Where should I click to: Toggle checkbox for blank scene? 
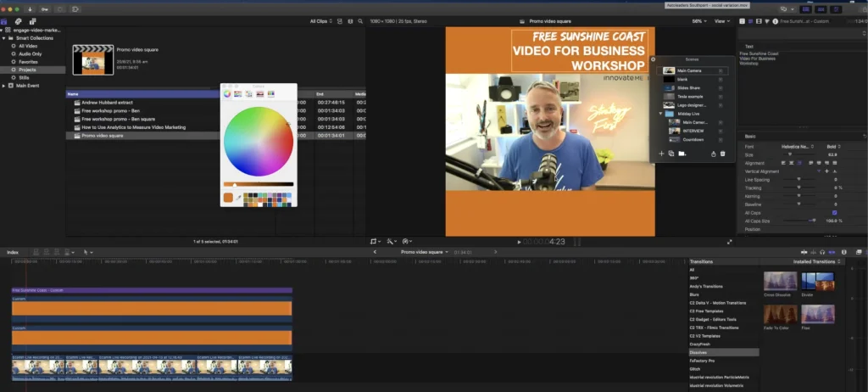721,79
